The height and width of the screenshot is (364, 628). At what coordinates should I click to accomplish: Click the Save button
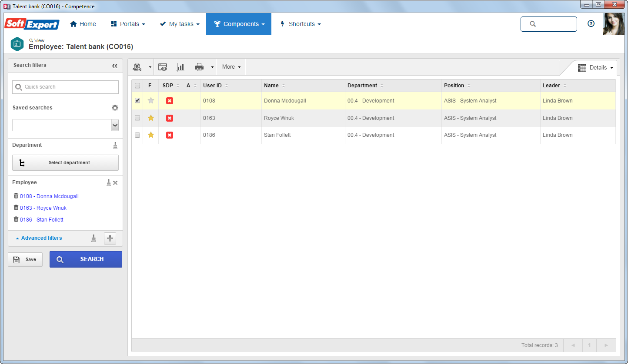25,259
